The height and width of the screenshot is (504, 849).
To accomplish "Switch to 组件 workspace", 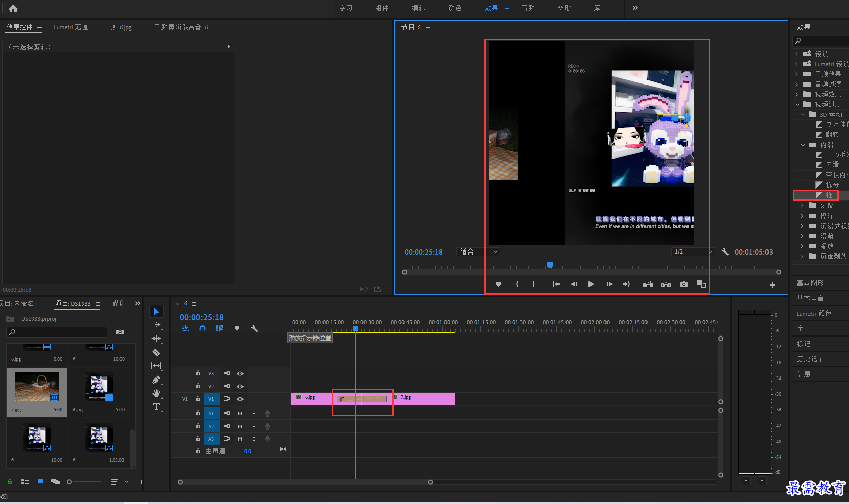I will click(382, 8).
